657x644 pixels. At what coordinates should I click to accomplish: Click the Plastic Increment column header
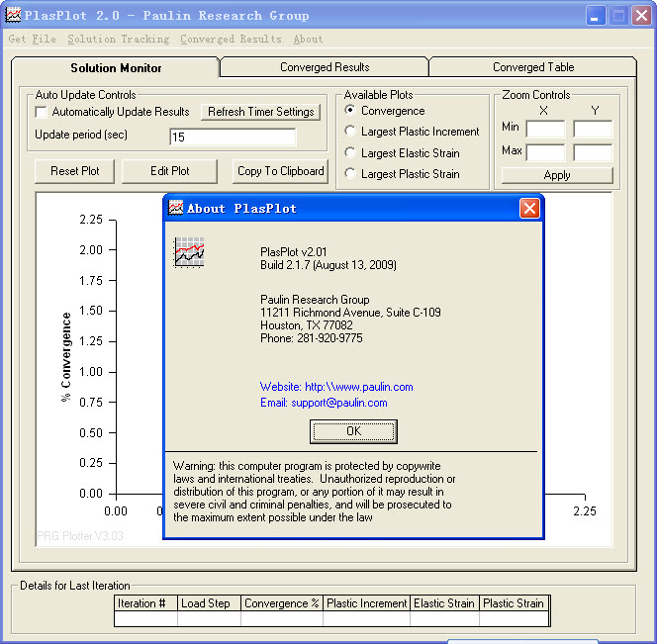[367, 602]
